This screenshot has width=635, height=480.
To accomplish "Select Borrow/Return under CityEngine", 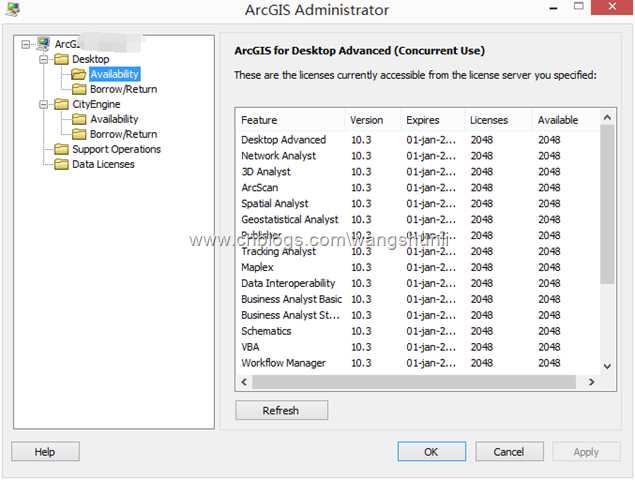I will [x=124, y=134].
